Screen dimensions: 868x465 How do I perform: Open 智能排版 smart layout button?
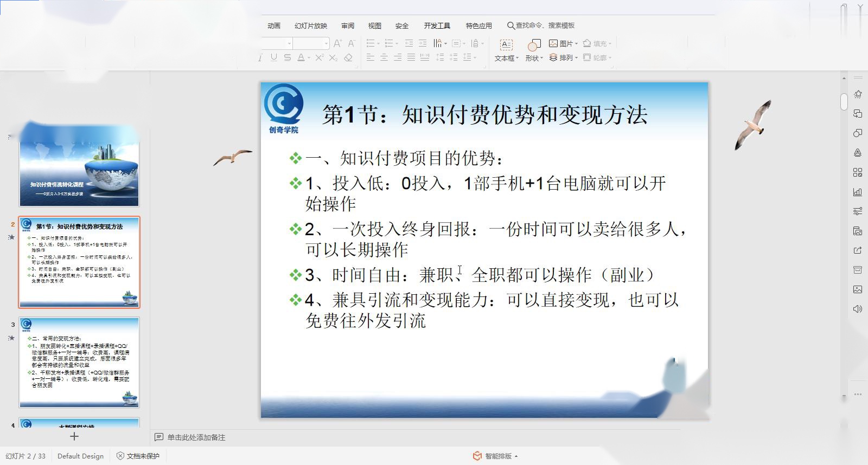[x=495, y=456]
